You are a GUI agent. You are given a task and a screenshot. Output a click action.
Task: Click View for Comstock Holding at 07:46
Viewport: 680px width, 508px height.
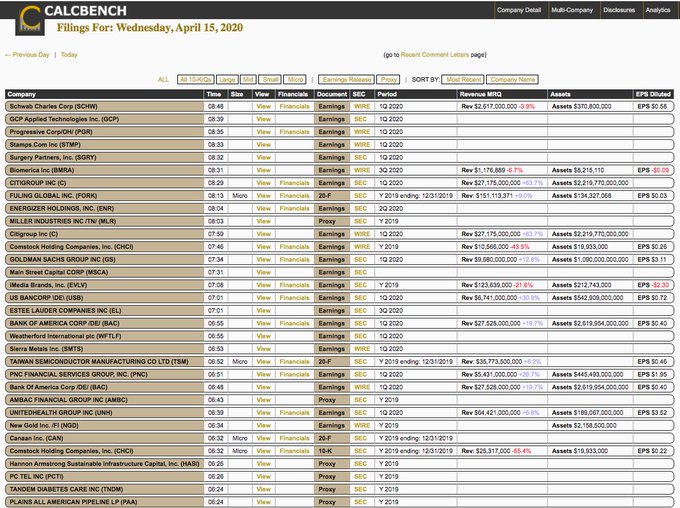pyautogui.click(x=263, y=247)
